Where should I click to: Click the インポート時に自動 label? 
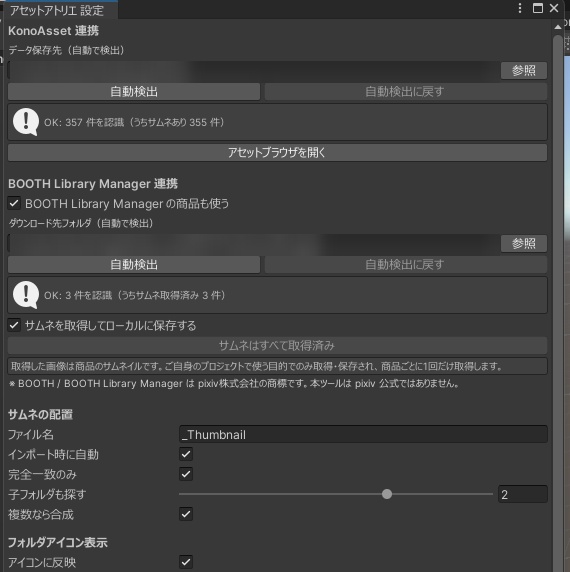pos(53,455)
